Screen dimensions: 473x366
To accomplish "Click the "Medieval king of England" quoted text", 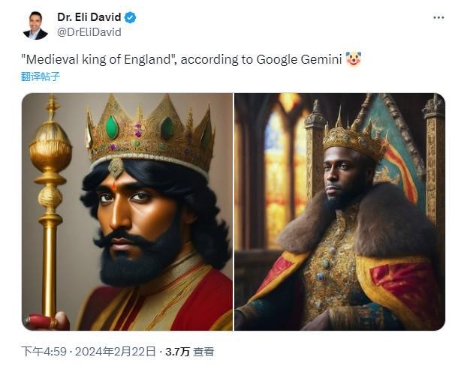I will coord(99,60).
